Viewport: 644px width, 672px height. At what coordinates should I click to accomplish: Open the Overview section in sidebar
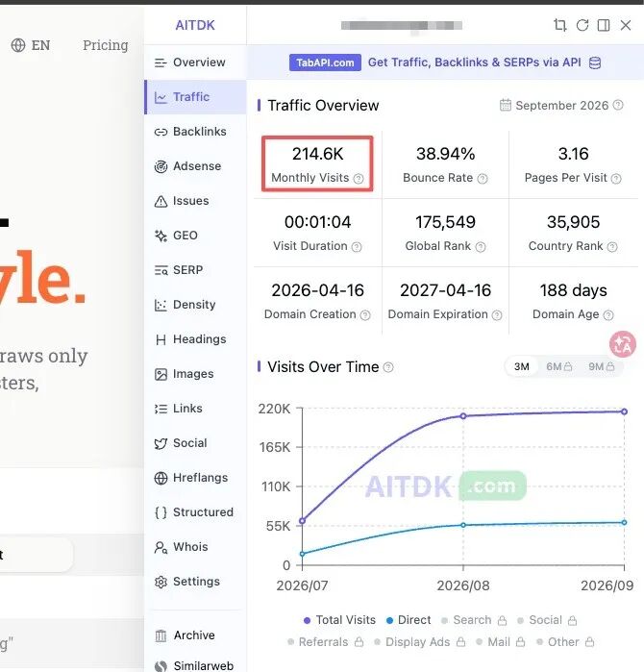(x=195, y=62)
